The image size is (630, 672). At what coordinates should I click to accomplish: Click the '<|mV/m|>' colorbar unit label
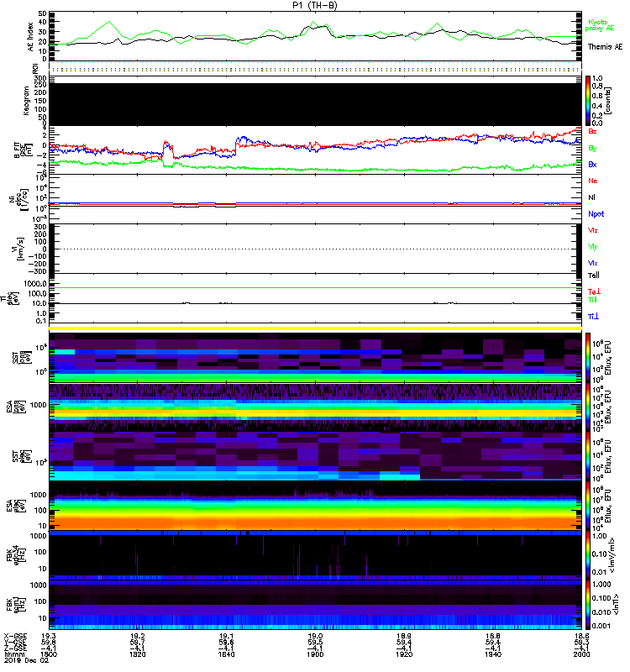[612, 555]
